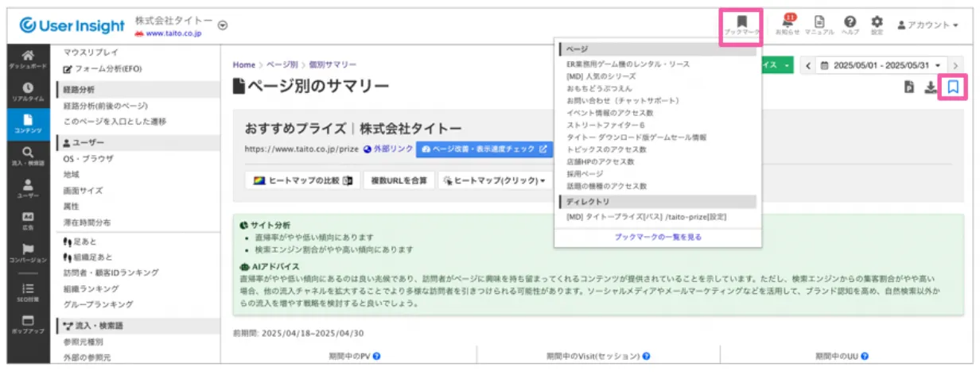
Task: Open イベント情報のアクセス数 bookmark
Action: (611, 113)
